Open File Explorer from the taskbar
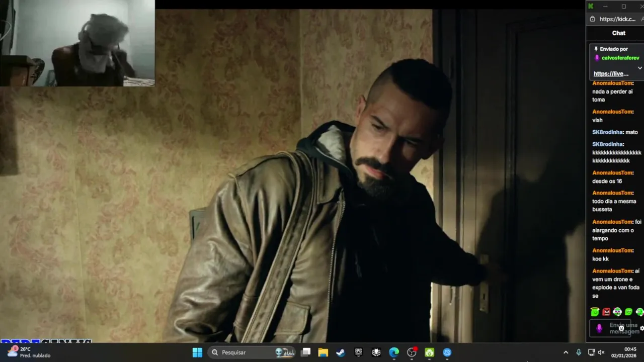 (323, 352)
